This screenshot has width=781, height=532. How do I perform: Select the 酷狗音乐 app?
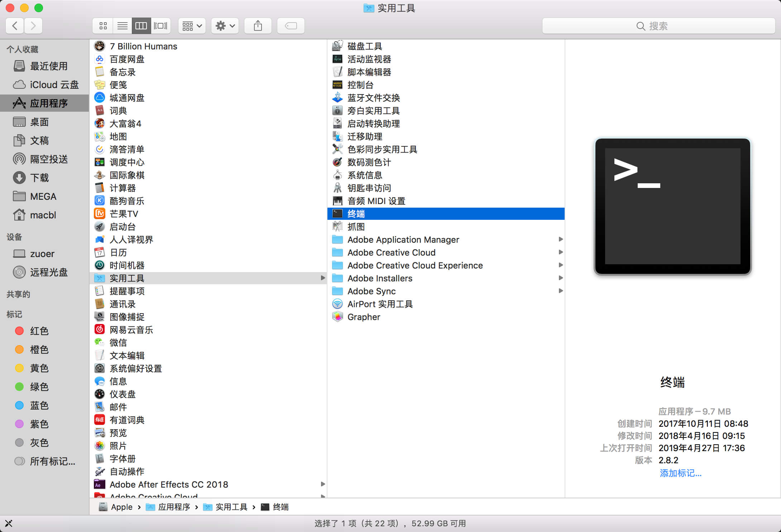[208, 201]
